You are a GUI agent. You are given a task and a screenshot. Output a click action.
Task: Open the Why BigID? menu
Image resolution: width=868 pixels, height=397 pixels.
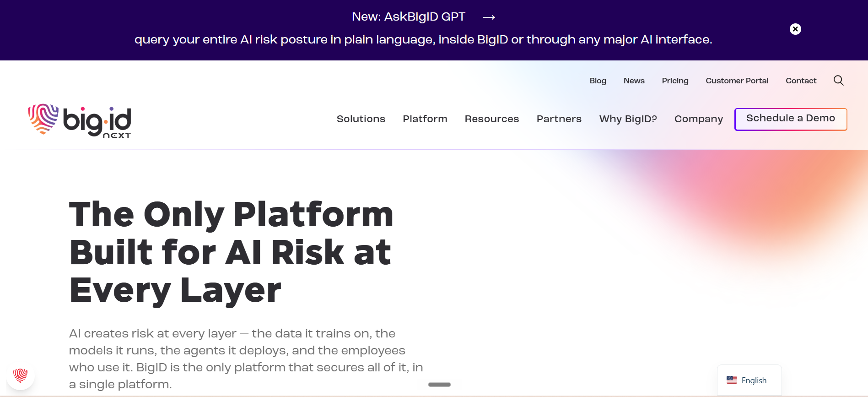(628, 119)
